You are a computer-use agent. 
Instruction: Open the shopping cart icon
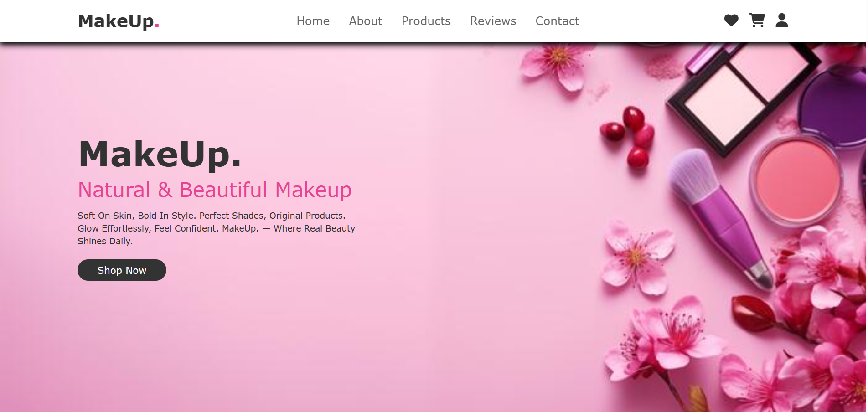tap(757, 21)
